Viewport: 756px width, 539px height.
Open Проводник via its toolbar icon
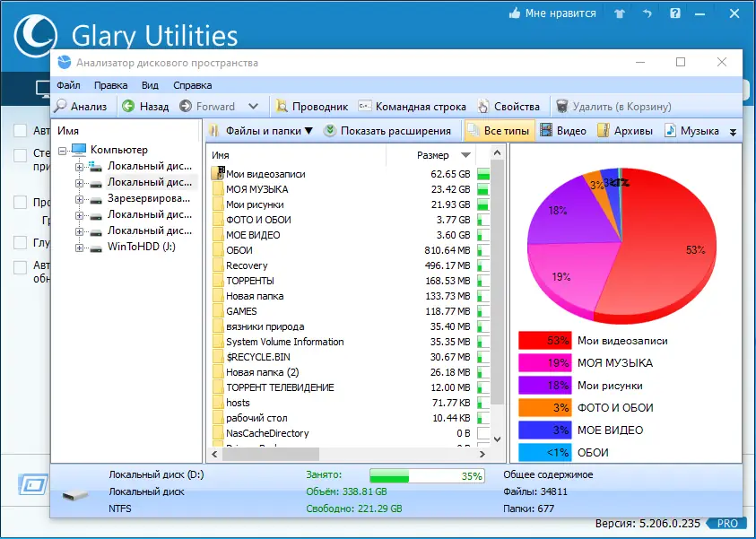(x=282, y=106)
